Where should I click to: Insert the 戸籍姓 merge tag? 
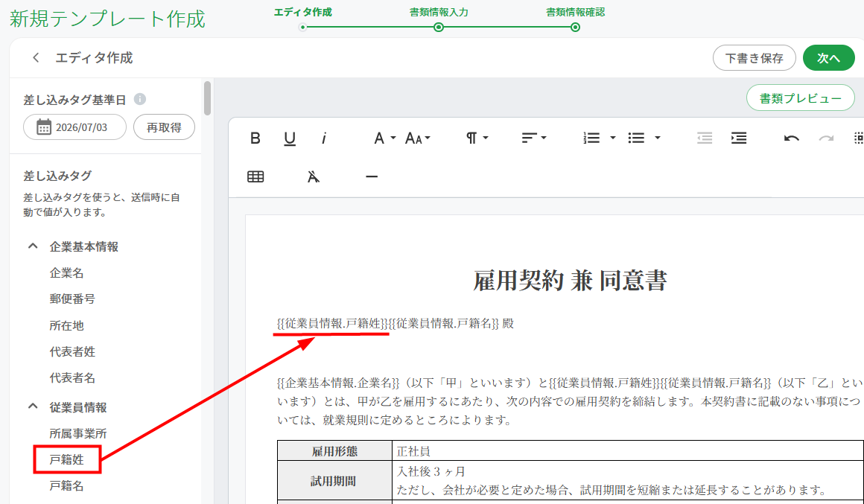[x=67, y=459]
